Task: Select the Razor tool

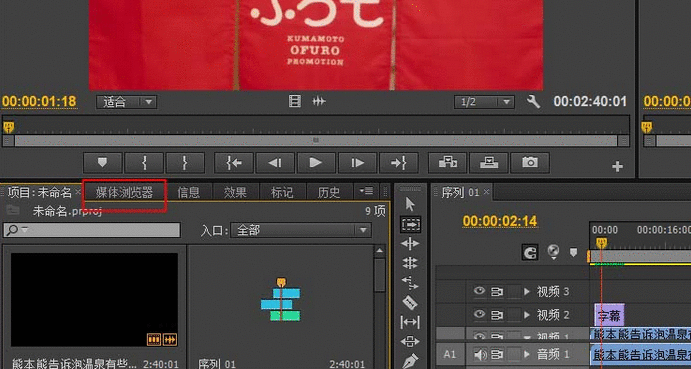Action: pos(410,302)
